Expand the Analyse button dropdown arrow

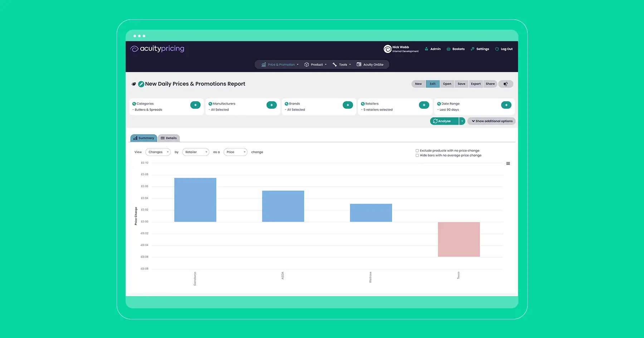[x=462, y=121]
